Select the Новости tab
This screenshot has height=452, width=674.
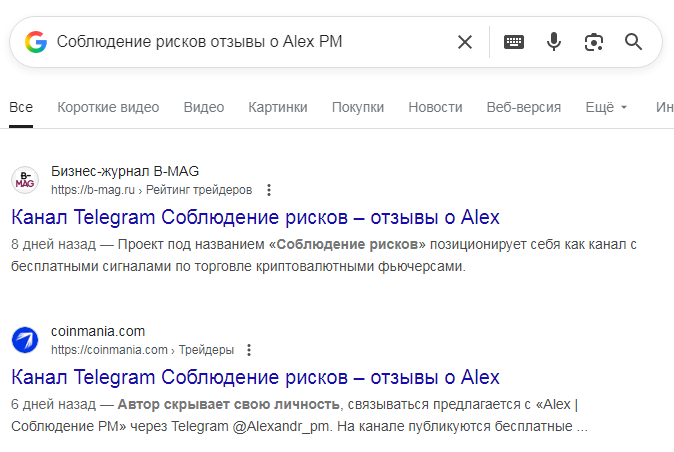(435, 107)
